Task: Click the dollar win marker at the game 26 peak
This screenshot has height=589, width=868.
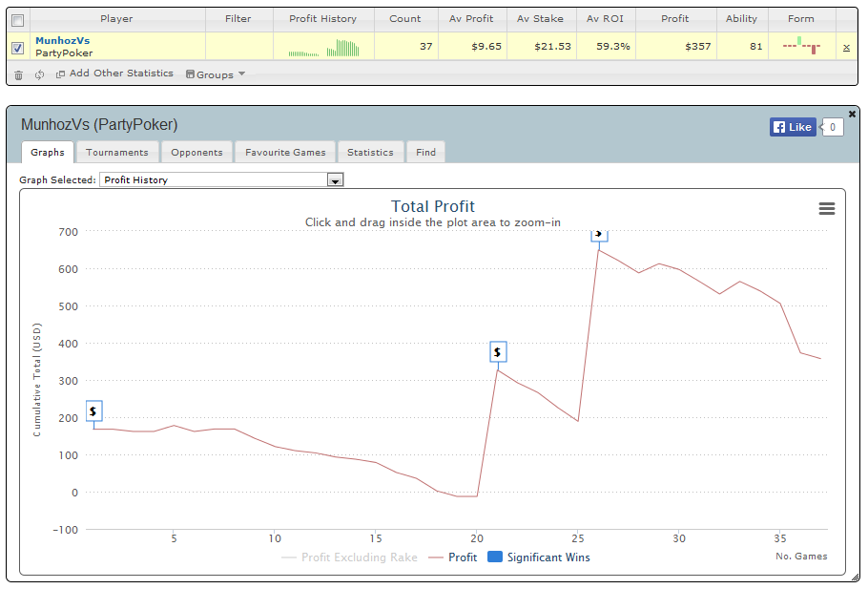Action: (600, 236)
